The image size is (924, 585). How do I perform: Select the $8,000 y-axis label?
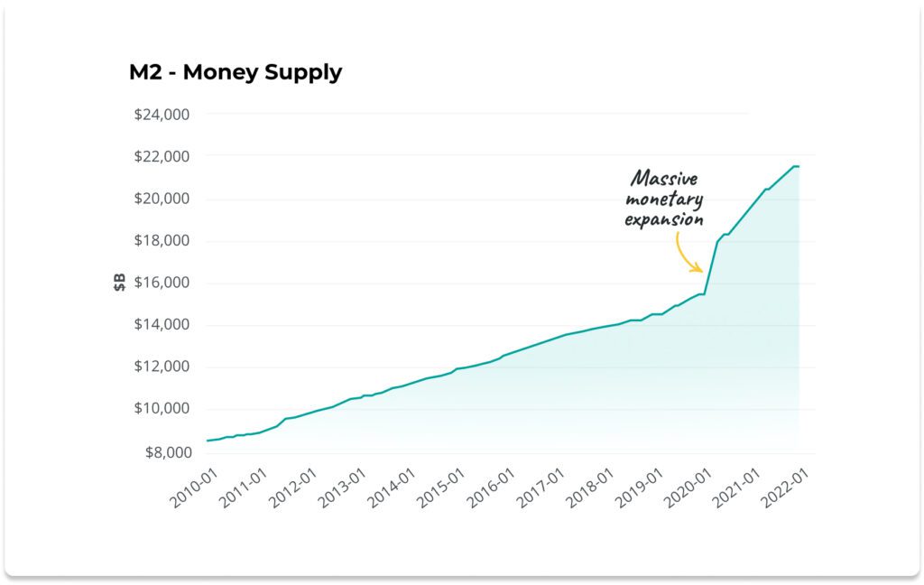[x=167, y=451]
